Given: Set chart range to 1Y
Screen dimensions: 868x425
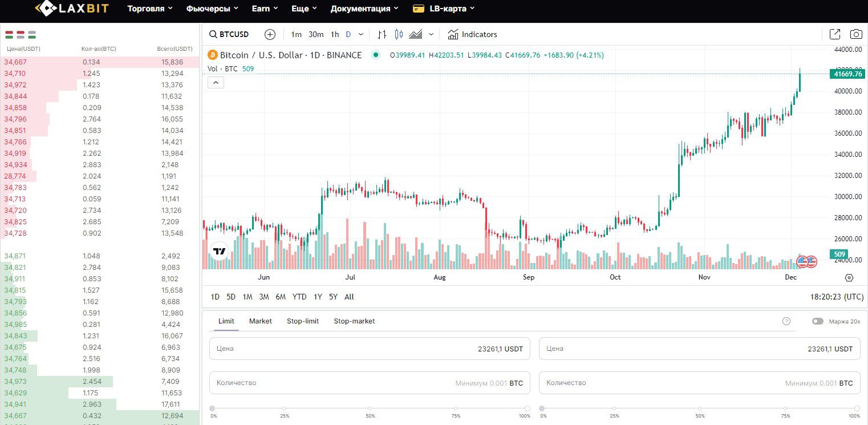Looking at the screenshot, I should click(x=318, y=297).
